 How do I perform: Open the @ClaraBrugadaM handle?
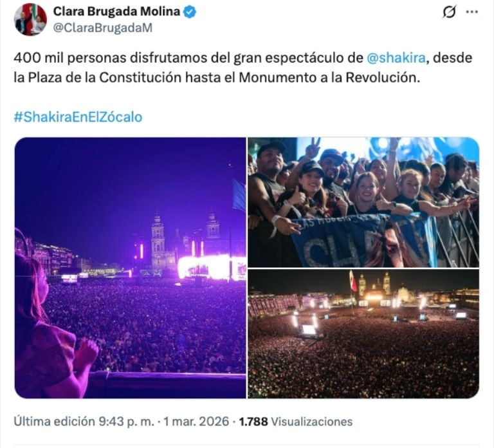pyautogui.click(x=103, y=28)
